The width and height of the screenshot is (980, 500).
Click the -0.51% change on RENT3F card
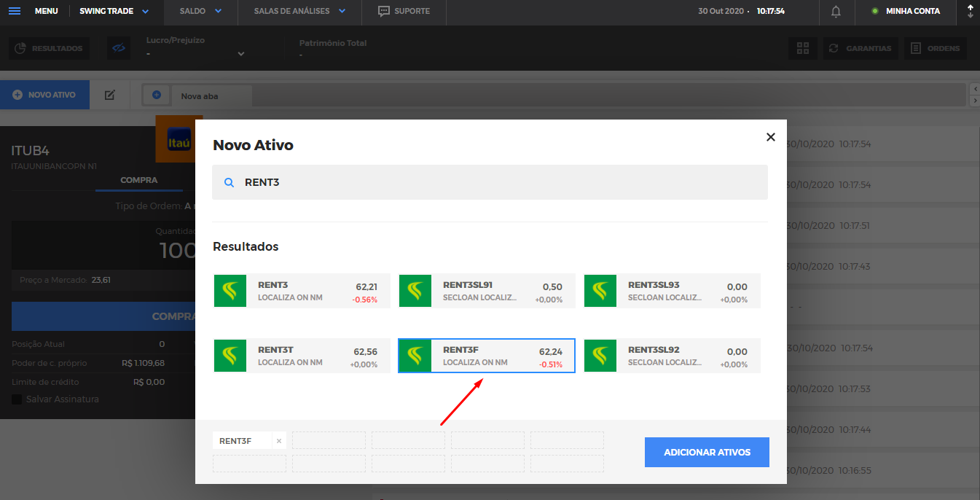click(551, 364)
